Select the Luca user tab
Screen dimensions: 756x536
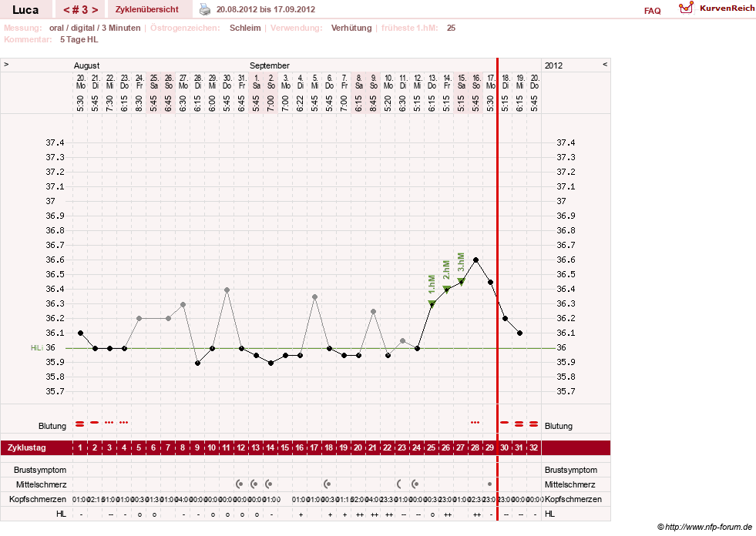[x=25, y=10]
